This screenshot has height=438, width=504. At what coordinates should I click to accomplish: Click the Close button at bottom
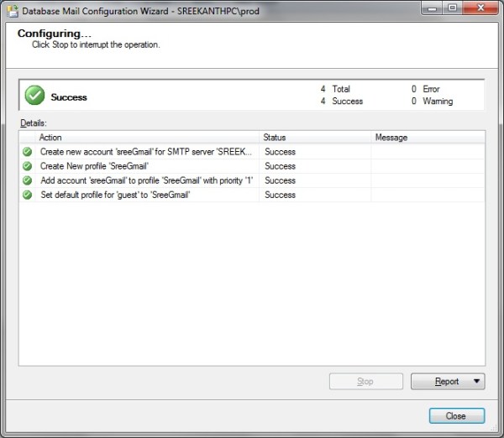(x=456, y=415)
